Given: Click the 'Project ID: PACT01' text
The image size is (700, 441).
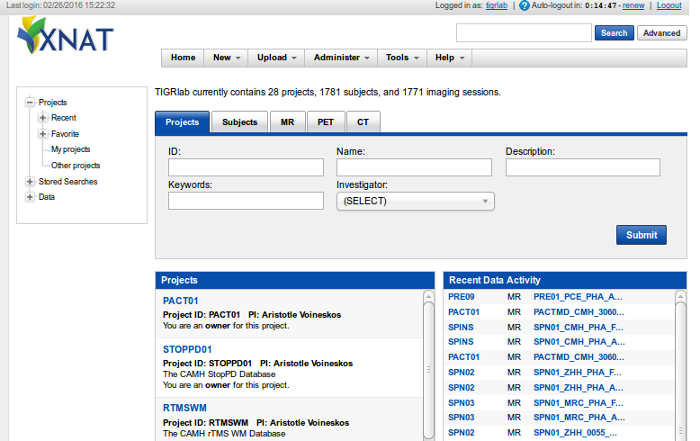Looking at the screenshot, I should [201, 315].
